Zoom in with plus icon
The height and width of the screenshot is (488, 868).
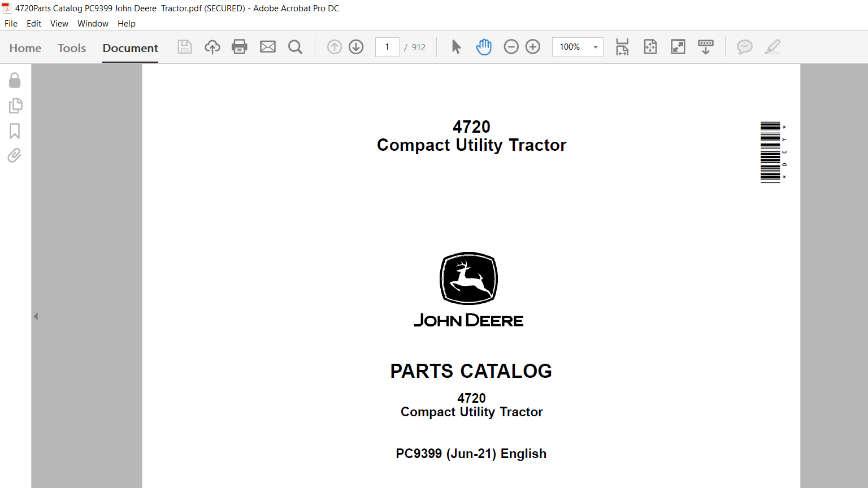533,47
